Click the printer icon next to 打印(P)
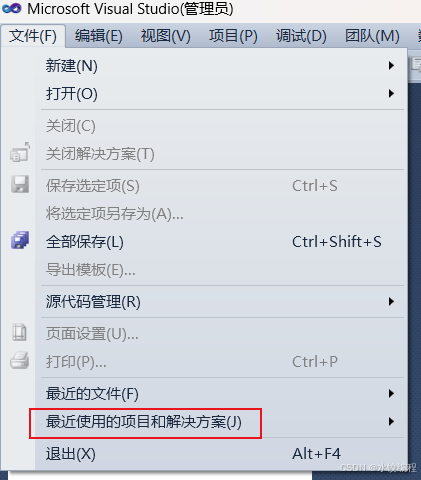The width and height of the screenshot is (421, 480). click(20, 361)
